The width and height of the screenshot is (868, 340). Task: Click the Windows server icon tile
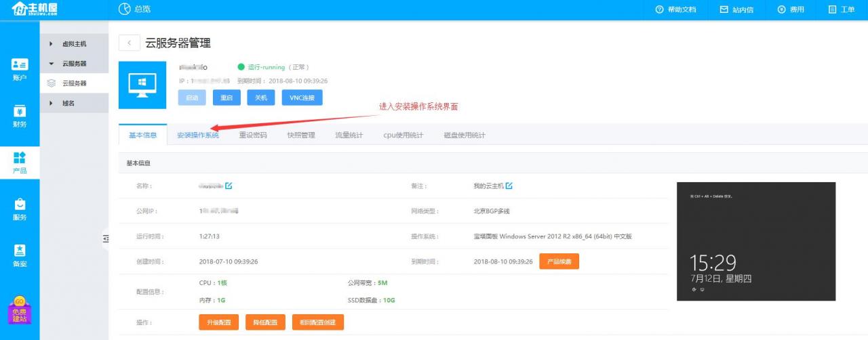142,85
